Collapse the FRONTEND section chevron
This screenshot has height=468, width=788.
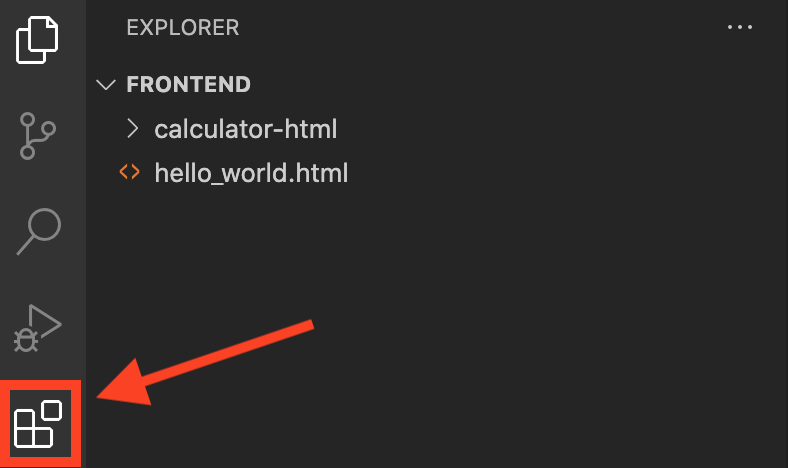click(106, 84)
